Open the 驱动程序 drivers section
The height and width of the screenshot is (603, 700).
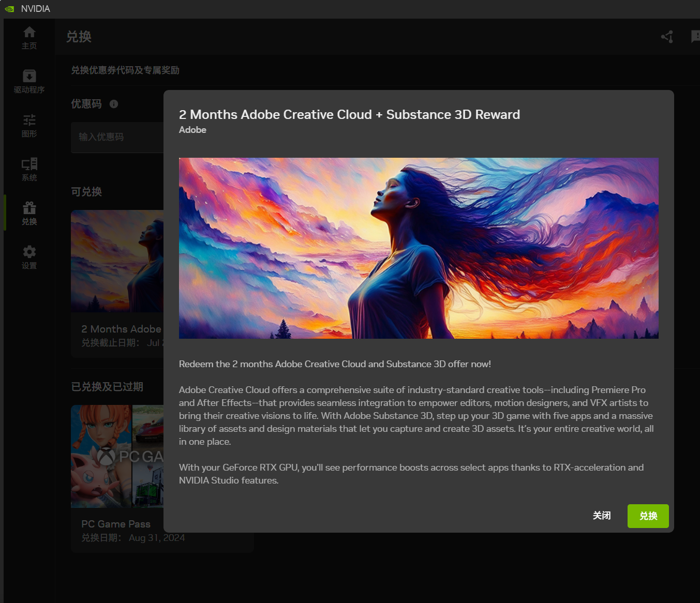coord(29,82)
